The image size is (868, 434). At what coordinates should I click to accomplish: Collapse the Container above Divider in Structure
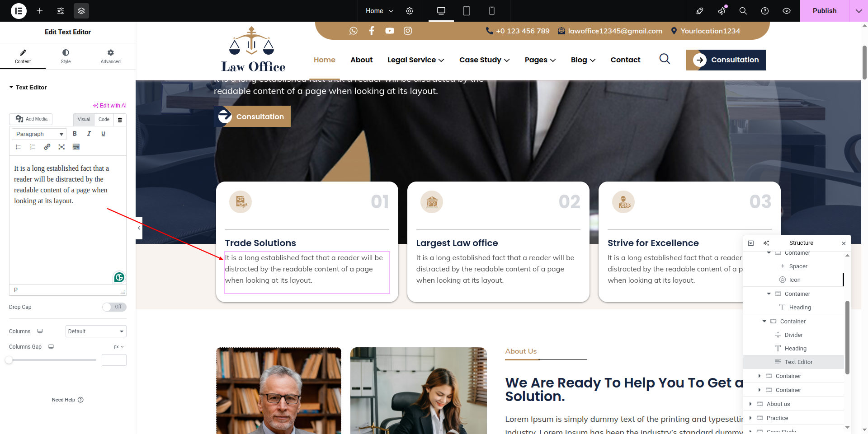(764, 321)
